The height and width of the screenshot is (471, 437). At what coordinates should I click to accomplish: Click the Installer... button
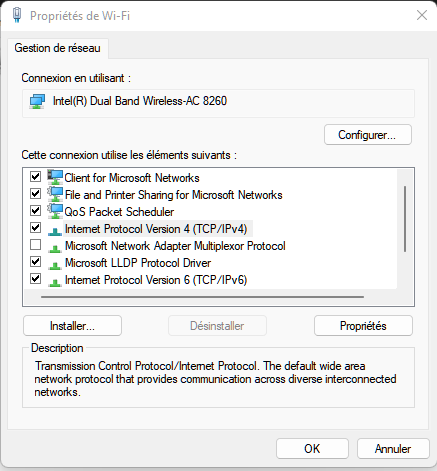click(72, 326)
